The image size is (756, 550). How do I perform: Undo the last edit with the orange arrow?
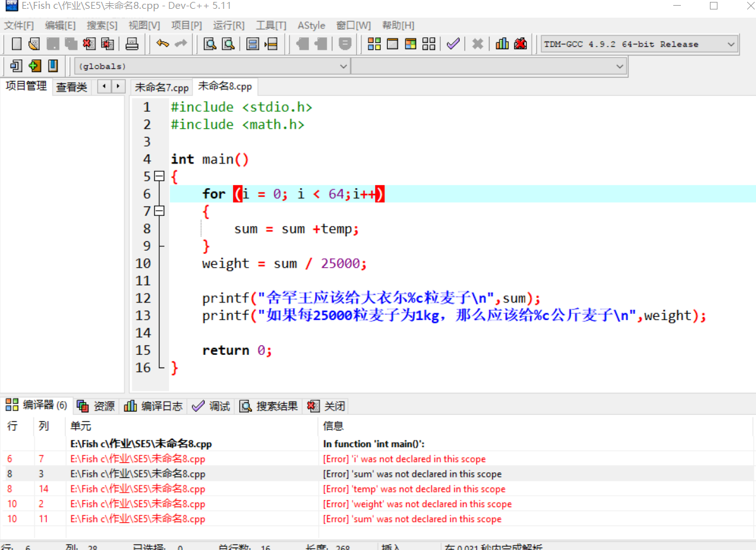162,44
